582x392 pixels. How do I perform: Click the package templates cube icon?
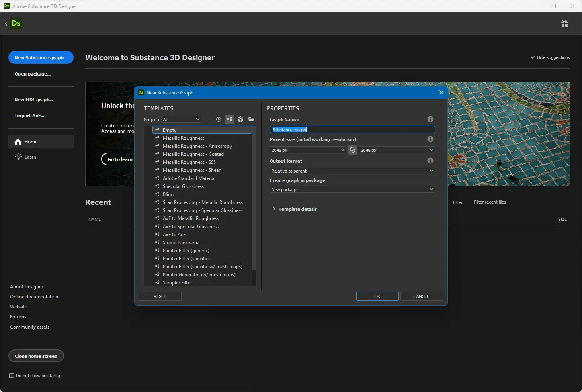240,119
